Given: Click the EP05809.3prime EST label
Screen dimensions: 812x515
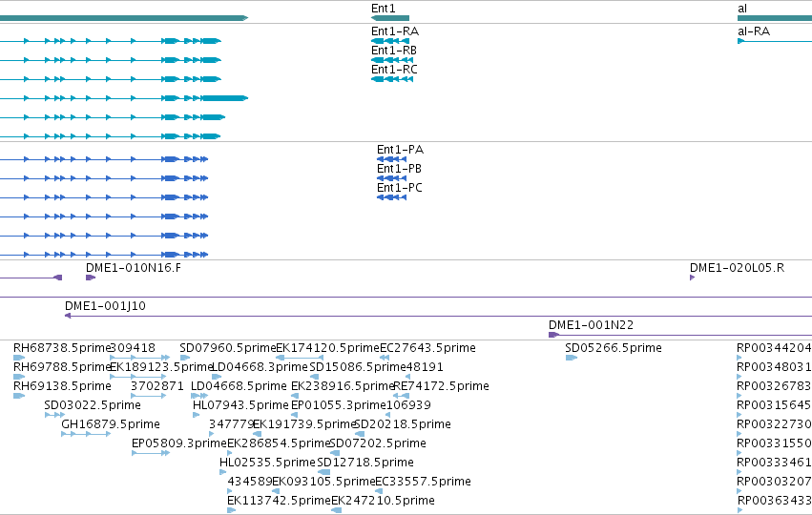Looking at the screenshot, I should [x=179, y=443].
